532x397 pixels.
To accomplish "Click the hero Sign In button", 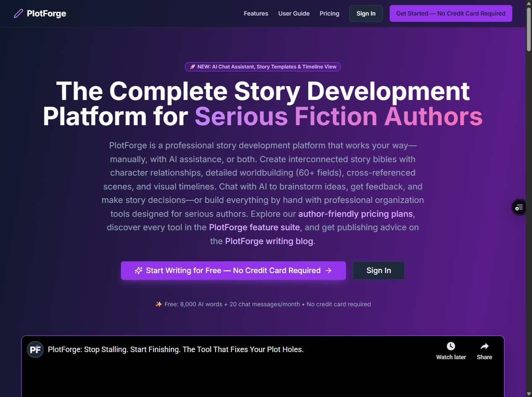I will coord(378,270).
